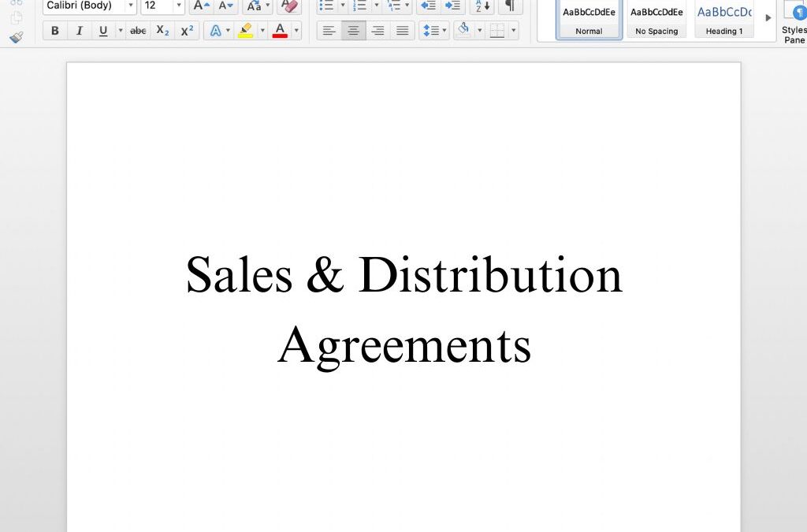The height and width of the screenshot is (532, 807).
Task: Expand the bullet list style dropdown arrow
Action: [344, 6]
